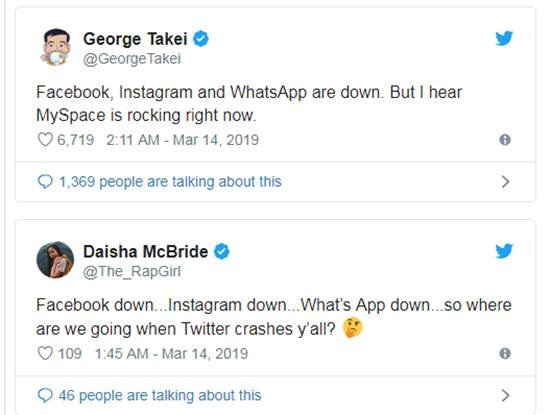Screen dimensions: 550x415
Task: Visit the @The_RapGirl handle link
Action: pos(132,272)
